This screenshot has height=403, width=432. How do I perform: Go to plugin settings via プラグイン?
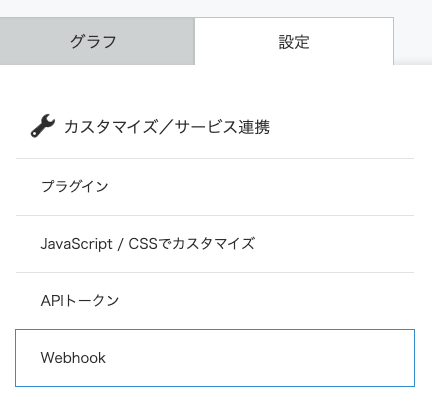[215, 187]
